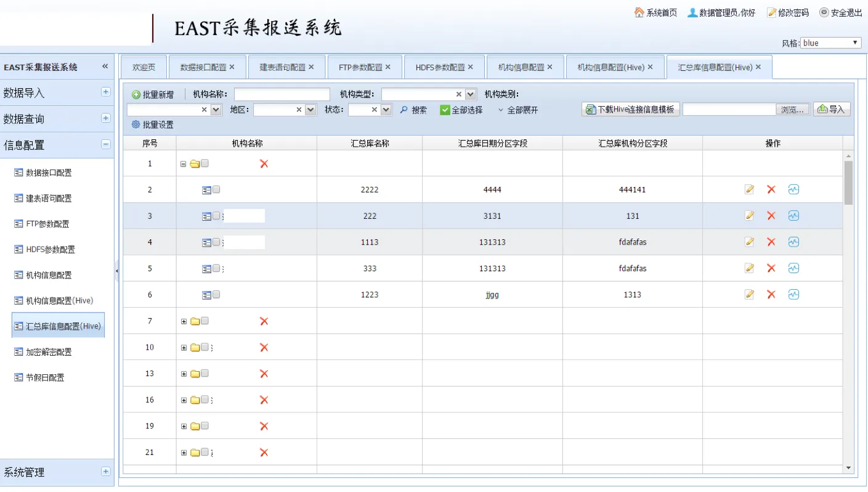Check the checkbox in row 2

(x=216, y=189)
